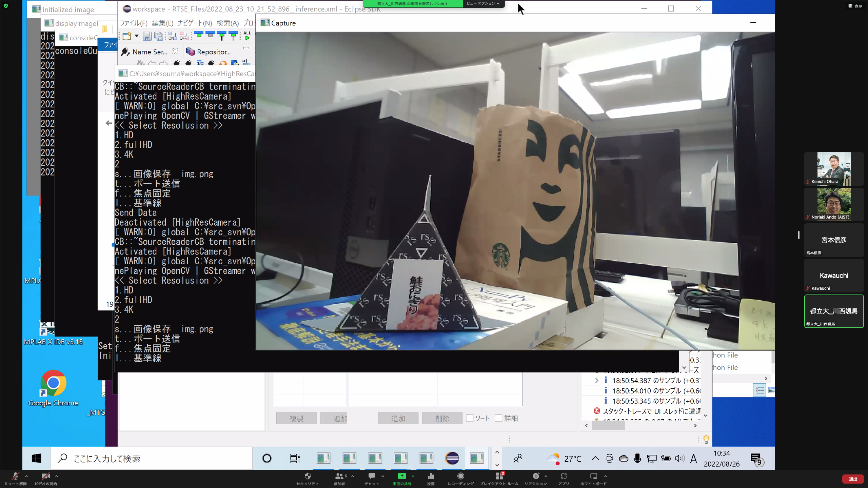Click add name server plug icon
The image size is (868, 488).
pos(177,63)
